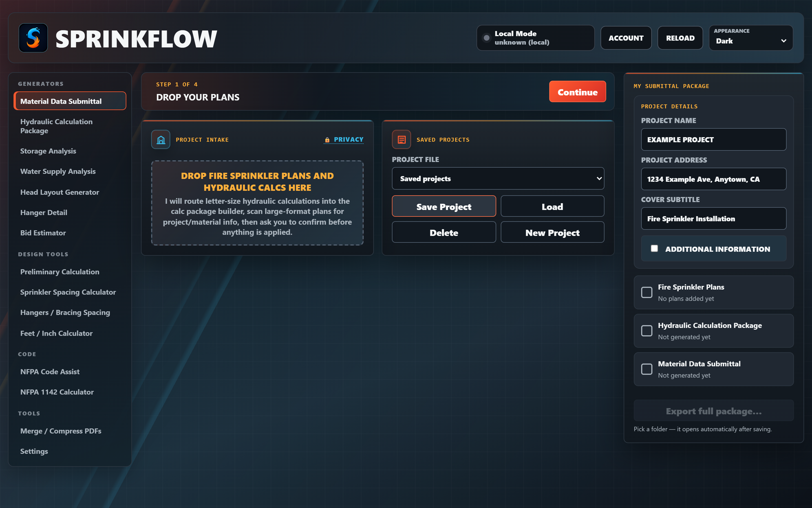Toggle the Additional Information checkbox

(654, 249)
